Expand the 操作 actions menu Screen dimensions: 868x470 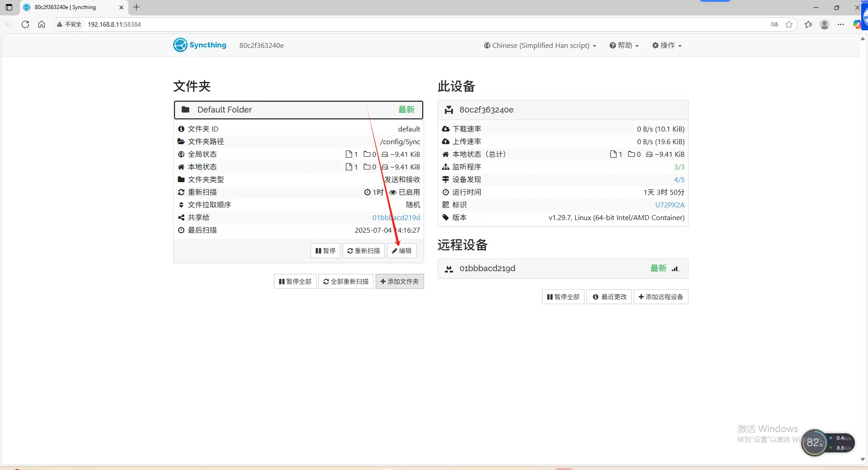pyautogui.click(x=667, y=45)
